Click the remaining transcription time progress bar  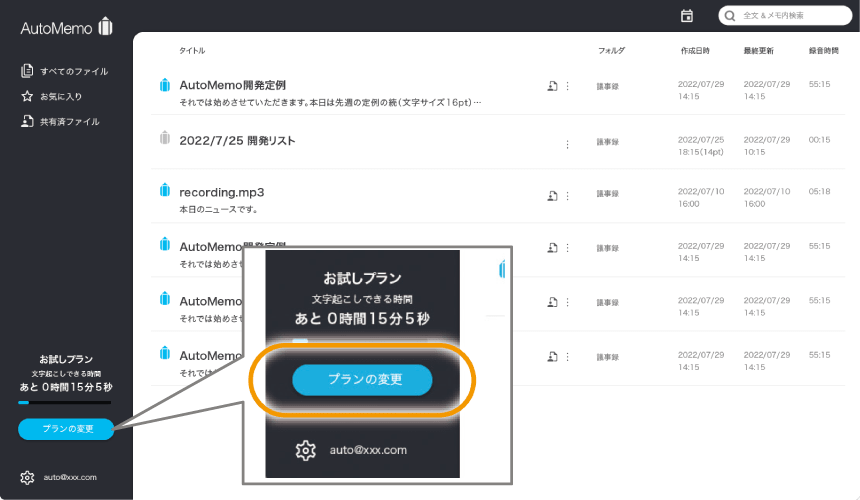[x=65, y=402]
